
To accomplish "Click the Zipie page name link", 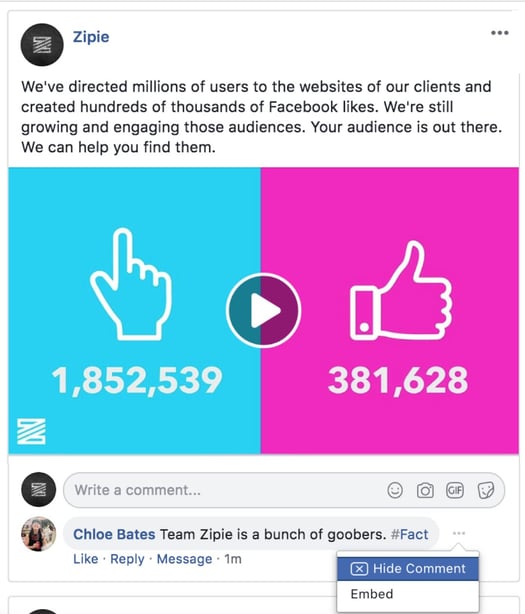I will [91, 37].
